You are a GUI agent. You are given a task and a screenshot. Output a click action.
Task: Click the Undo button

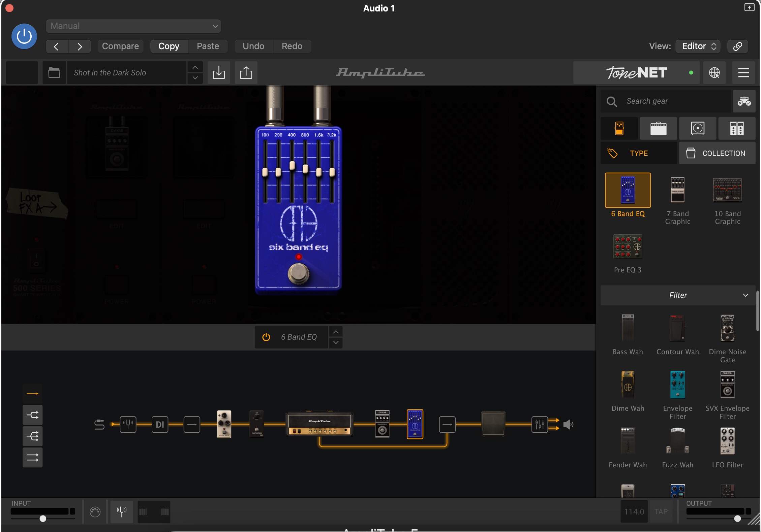pyautogui.click(x=253, y=46)
